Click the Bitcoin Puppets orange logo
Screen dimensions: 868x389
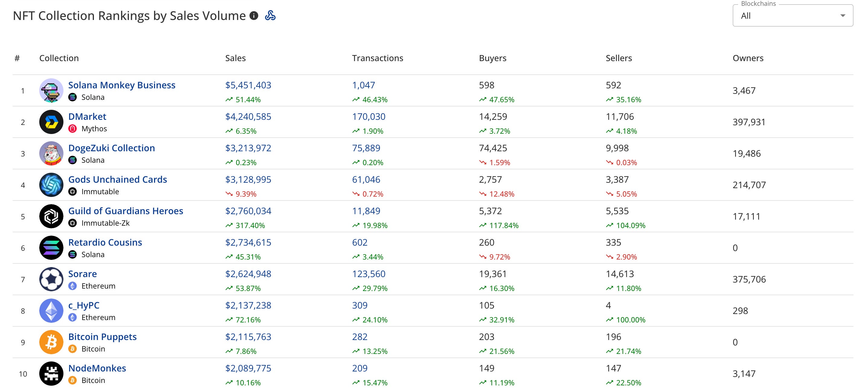[51, 342]
